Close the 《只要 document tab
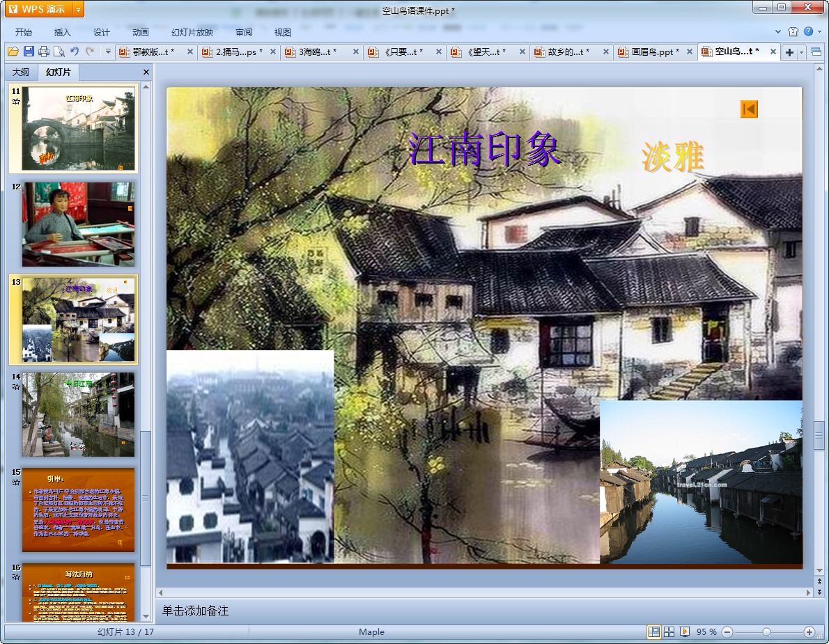Viewport: 829px width, 644px height. [x=439, y=52]
